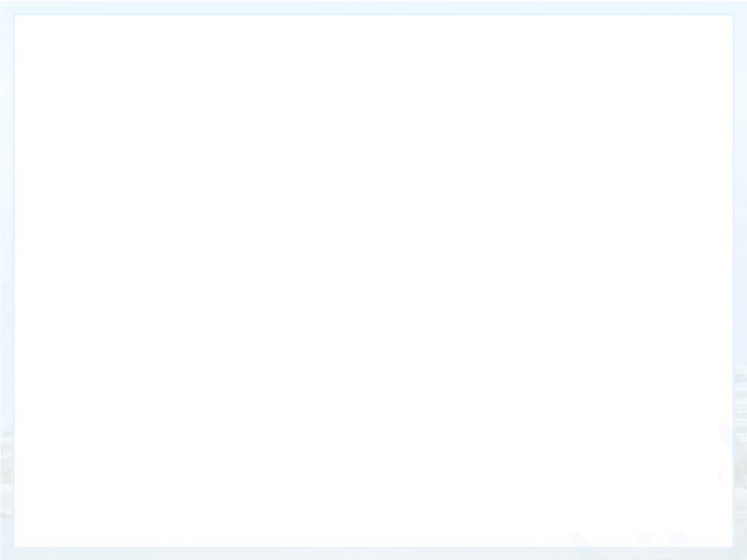Click the outer bottom-left frame corner
Image resolution: width=747 pixels, height=560 pixels.
point(4,556)
